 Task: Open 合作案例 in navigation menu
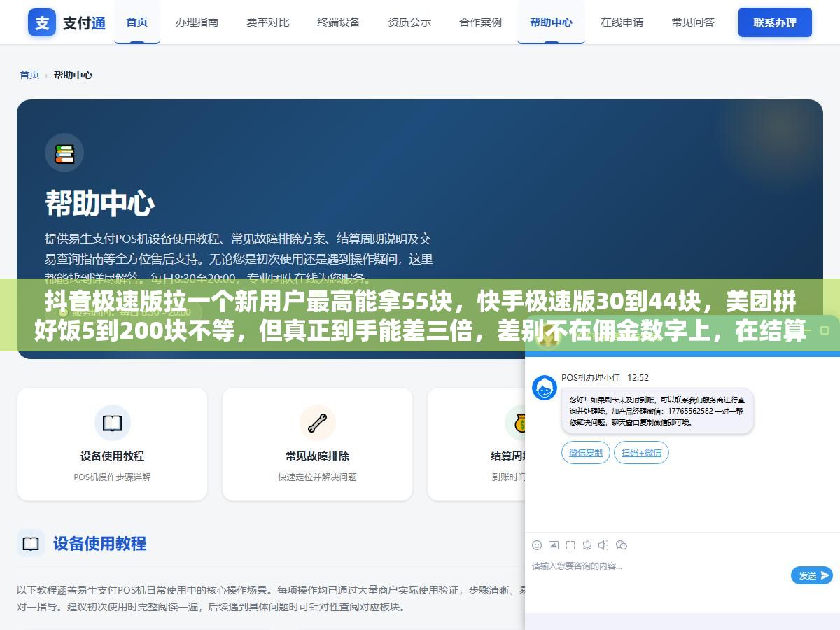480,22
